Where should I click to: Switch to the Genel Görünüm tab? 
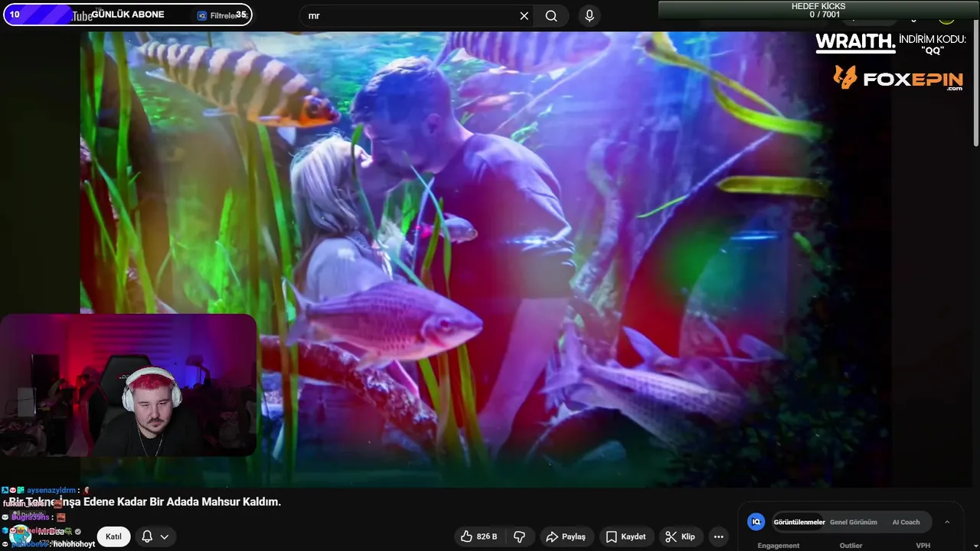[853, 522]
